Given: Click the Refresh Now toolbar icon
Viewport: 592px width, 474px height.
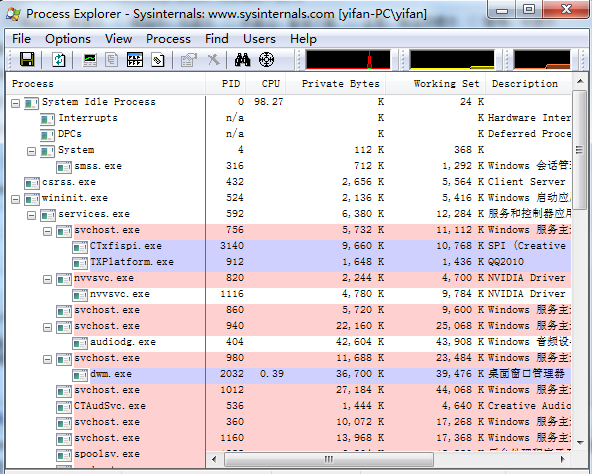Looking at the screenshot, I should click(59, 60).
